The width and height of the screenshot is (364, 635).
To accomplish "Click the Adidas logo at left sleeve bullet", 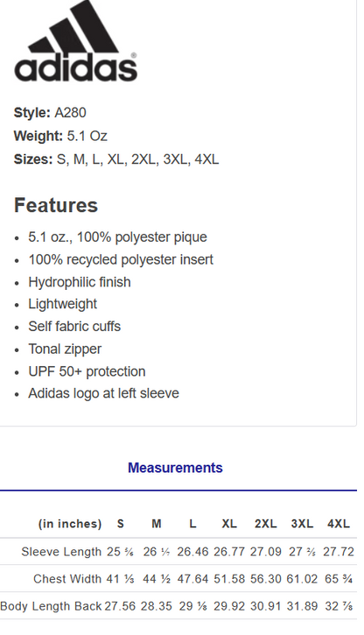I will (x=103, y=393).
